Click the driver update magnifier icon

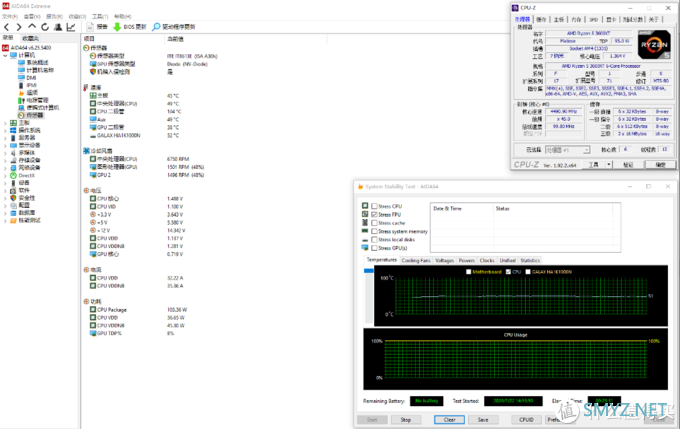coord(156,27)
